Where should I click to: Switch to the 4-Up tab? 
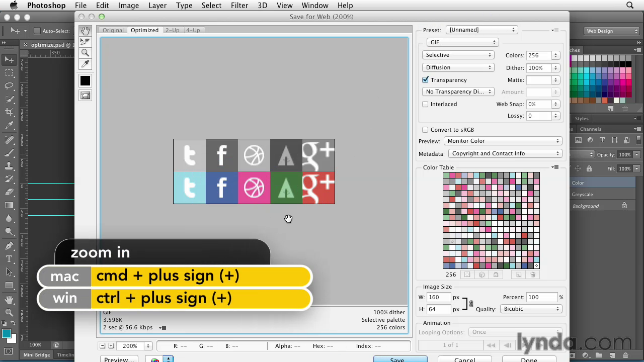(x=193, y=30)
